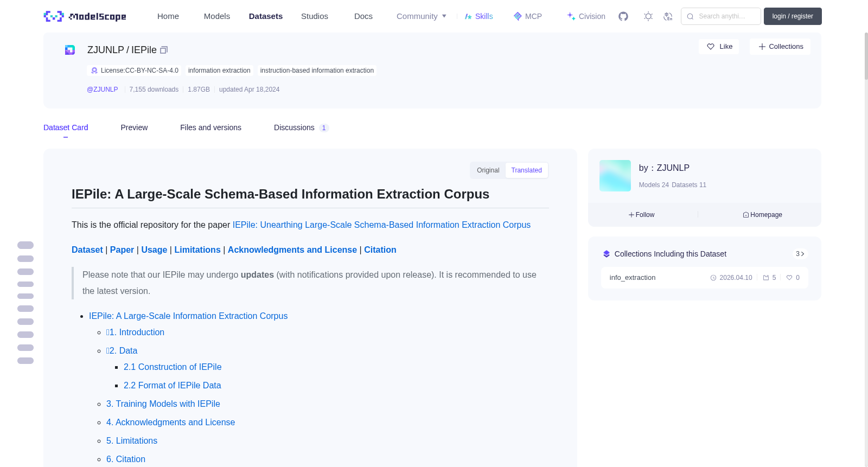The image size is (868, 467).
Task: Go to the '5. Limitations' contents link
Action: [x=132, y=440]
